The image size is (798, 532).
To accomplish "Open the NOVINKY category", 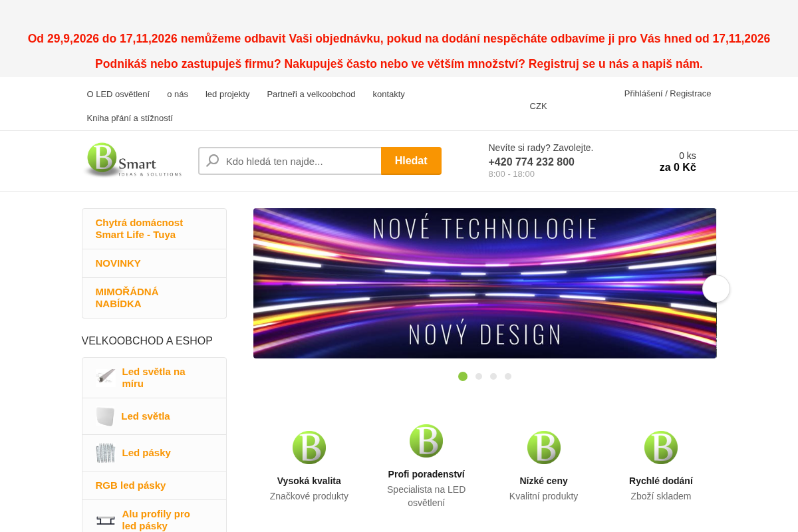I will coord(154,263).
